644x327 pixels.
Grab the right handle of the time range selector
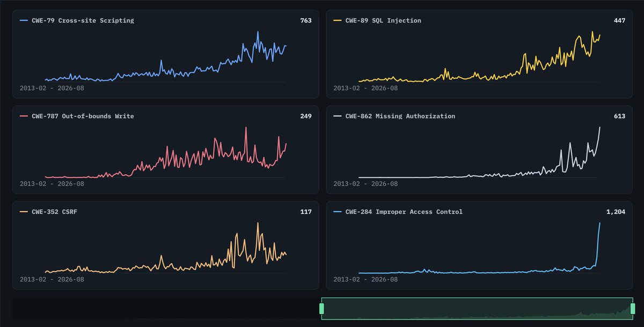click(x=633, y=308)
